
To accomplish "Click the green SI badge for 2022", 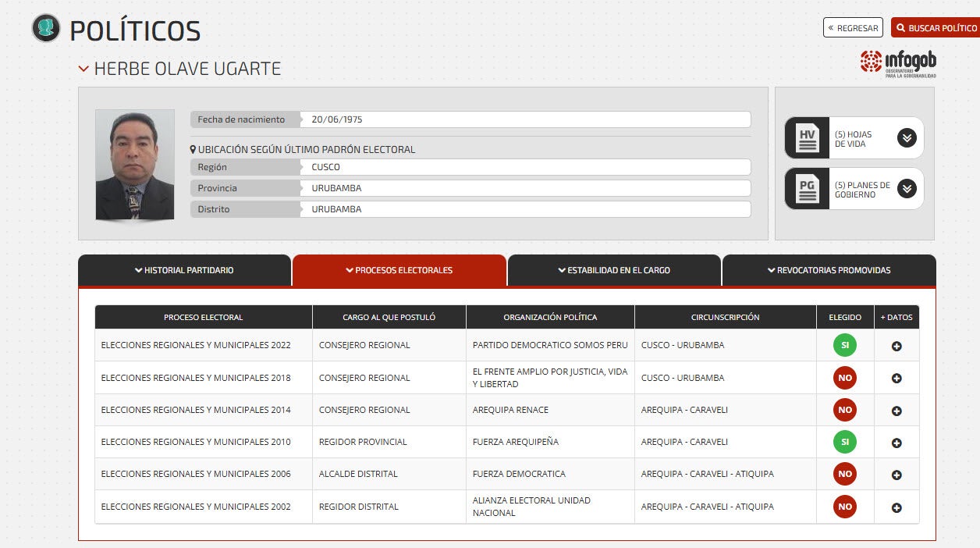I will [844, 345].
